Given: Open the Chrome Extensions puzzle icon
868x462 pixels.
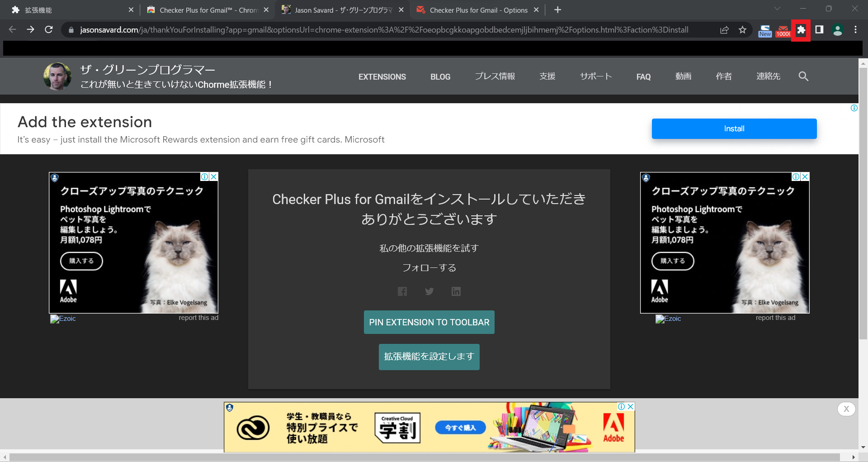Looking at the screenshot, I should pos(801,30).
